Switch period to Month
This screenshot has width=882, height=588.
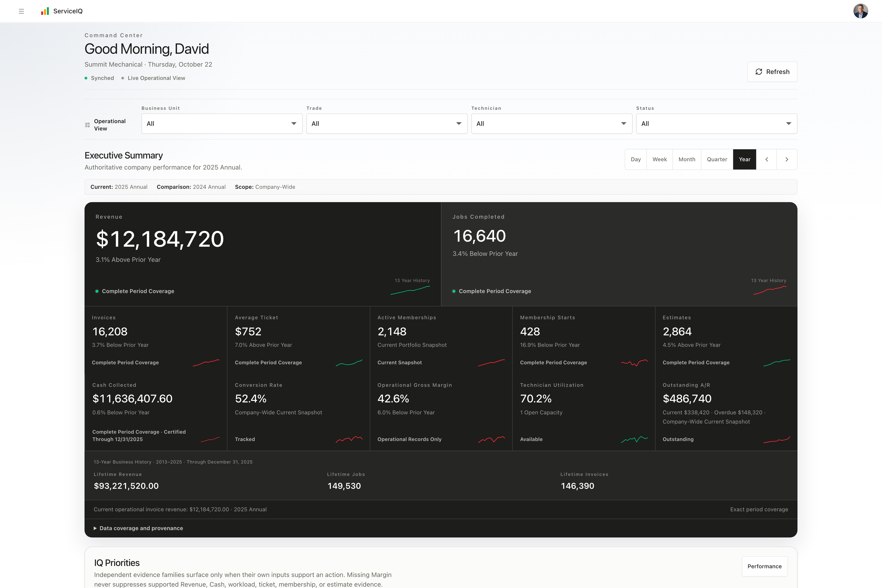point(687,159)
